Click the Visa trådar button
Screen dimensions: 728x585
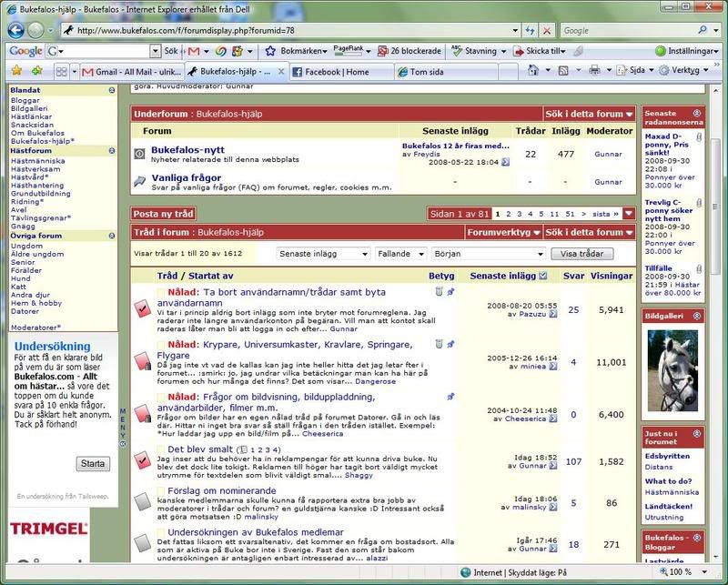coord(581,254)
